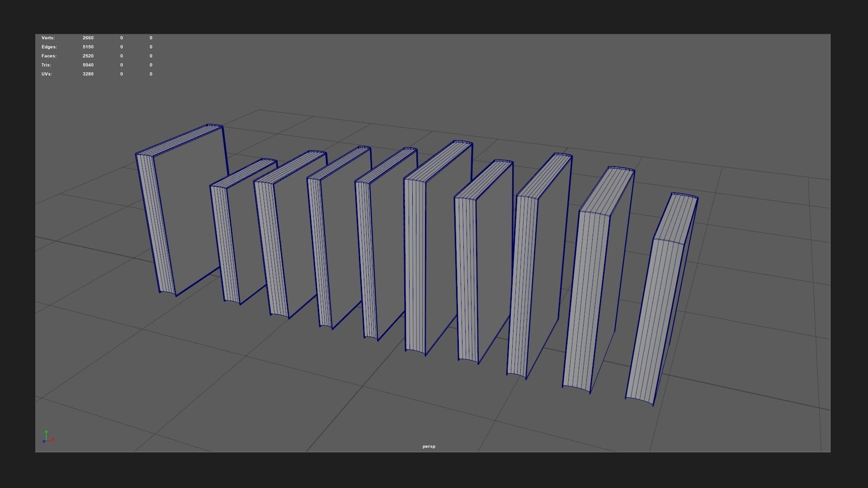
Task: Click the UVs count 3280
Action: point(88,74)
